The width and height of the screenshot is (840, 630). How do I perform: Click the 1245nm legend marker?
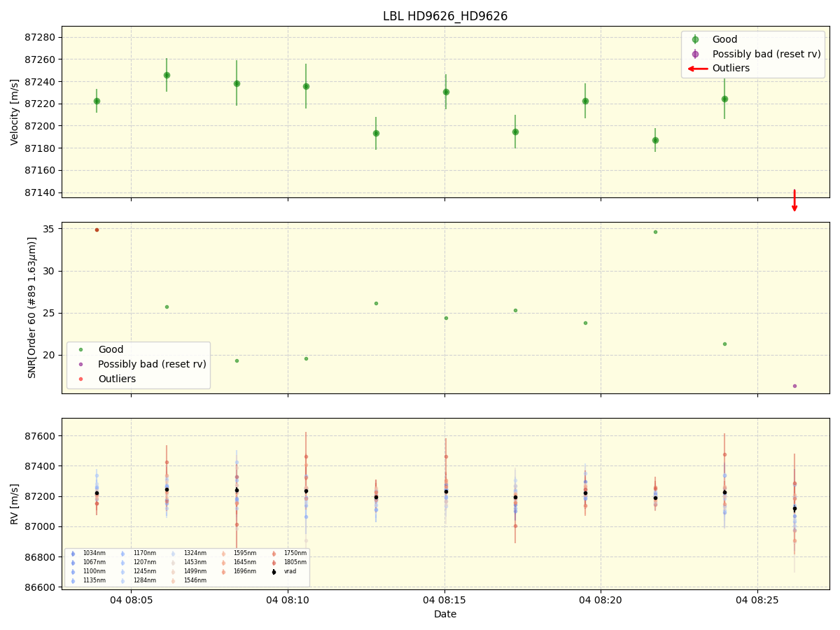click(123, 572)
